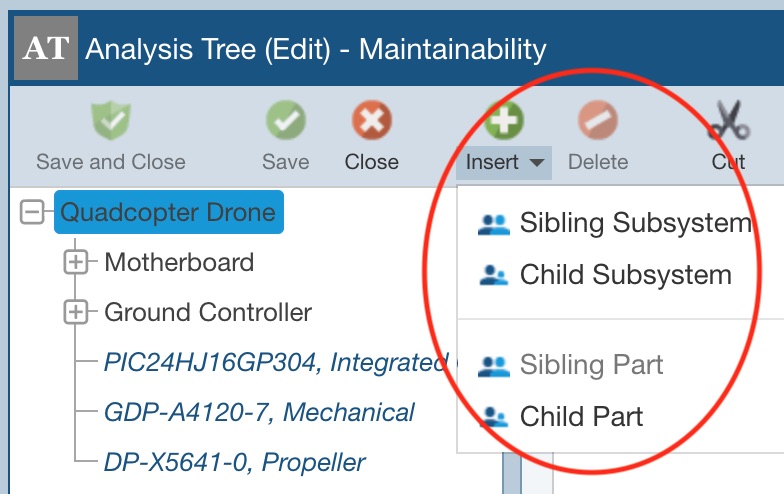The image size is (784, 494).
Task: Expand the Ground Controller tree node
Action: click(76, 312)
